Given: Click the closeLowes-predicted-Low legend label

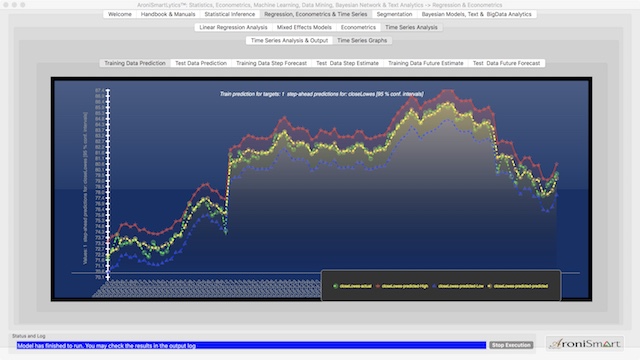Looking at the screenshot, I should 460,286.
